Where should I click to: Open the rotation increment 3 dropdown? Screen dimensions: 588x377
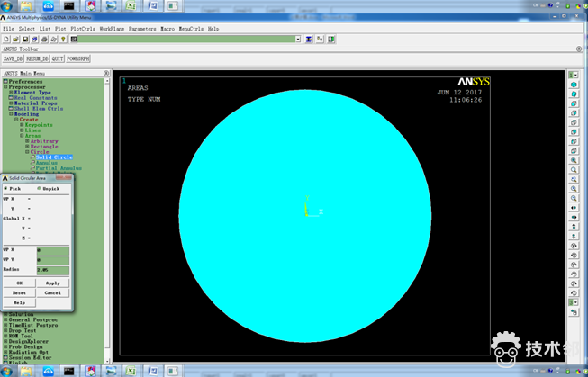pos(574,302)
